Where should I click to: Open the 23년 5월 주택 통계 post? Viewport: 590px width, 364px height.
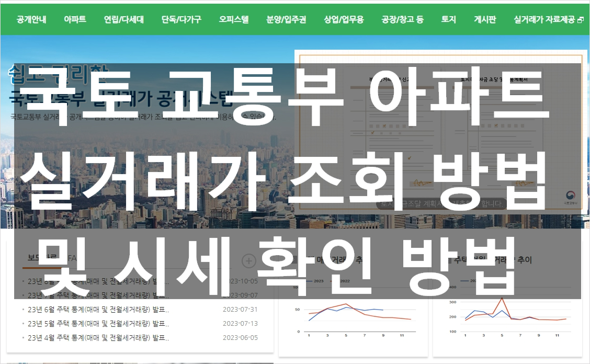[x=98, y=324]
